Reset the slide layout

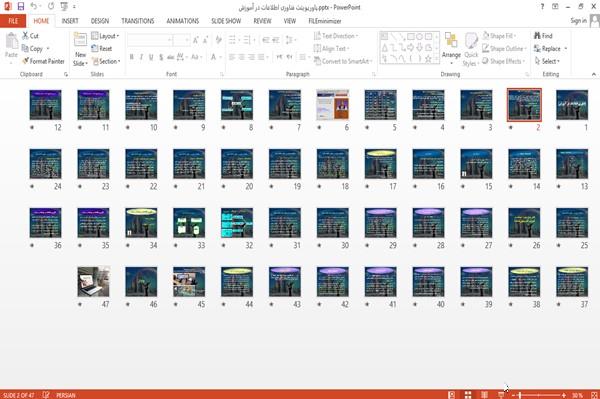pyautogui.click(x=102, y=49)
